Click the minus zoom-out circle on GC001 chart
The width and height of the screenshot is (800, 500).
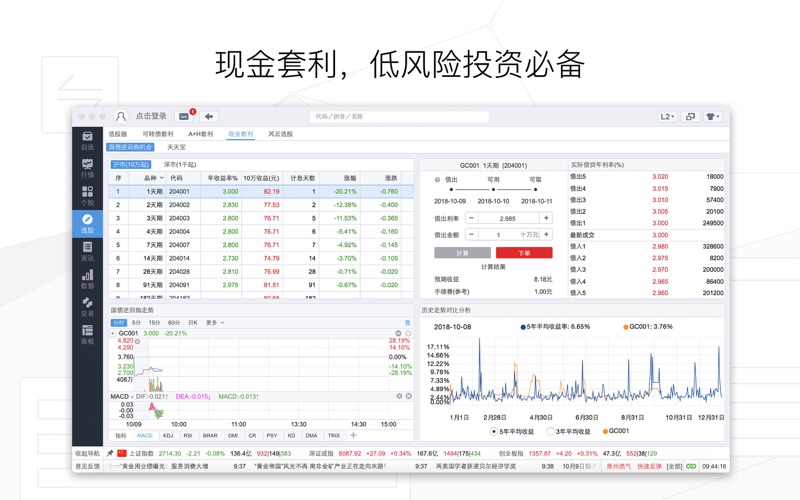398,333
